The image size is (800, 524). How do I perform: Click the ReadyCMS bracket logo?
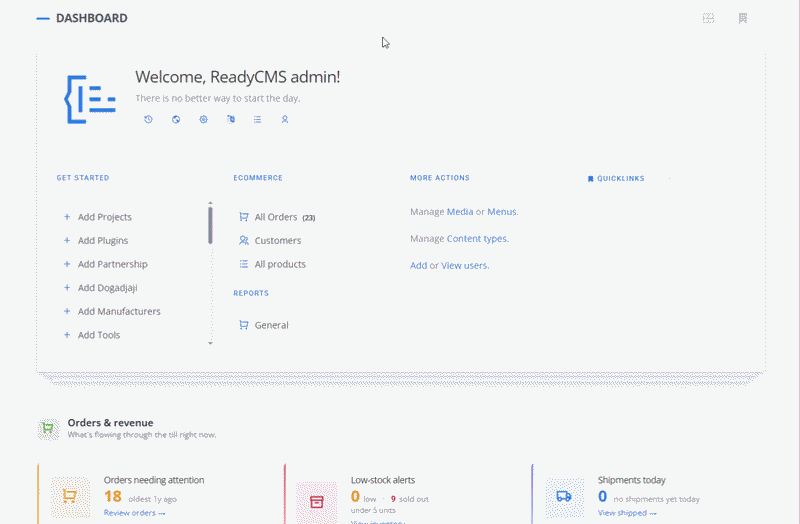90,99
